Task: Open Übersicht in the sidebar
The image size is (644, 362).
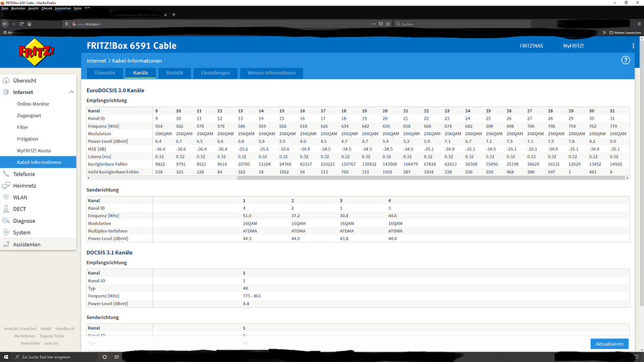Action: click(x=38, y=81)
